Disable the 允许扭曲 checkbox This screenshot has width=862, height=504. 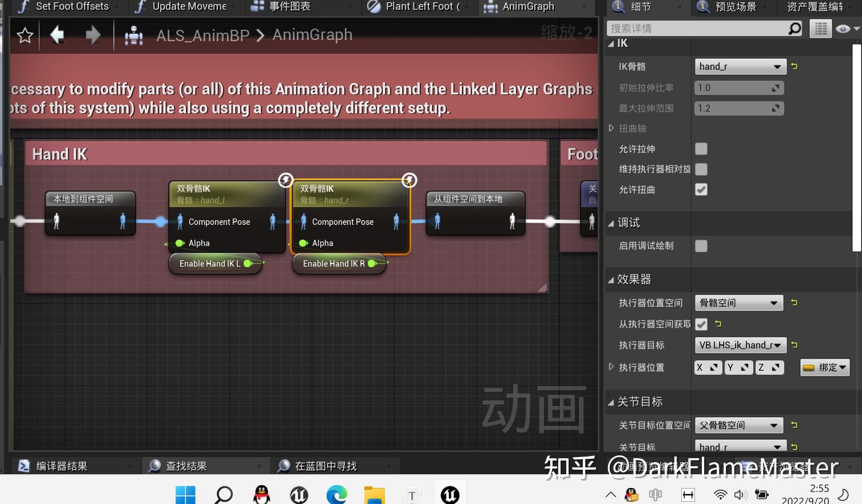point(701,189)
